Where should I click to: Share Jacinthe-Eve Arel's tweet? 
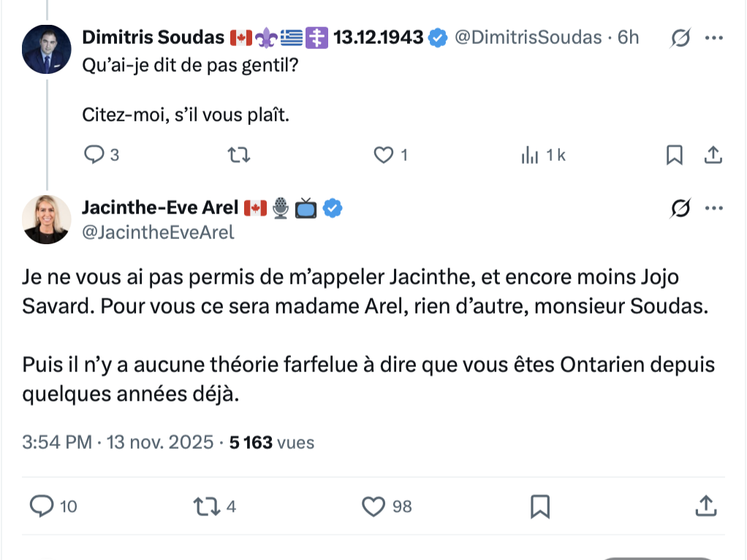click(705, 505)
